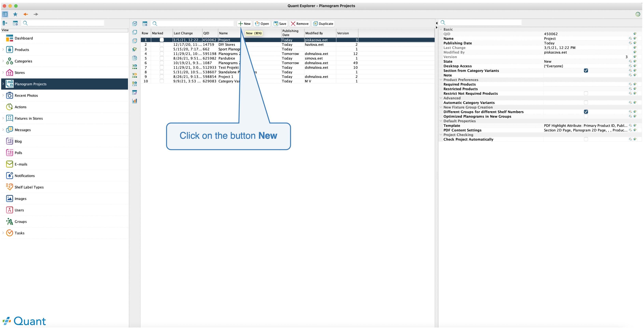Click the Excel export settings gear icon
The image size is (644, 328).
(x=134, y=75)
